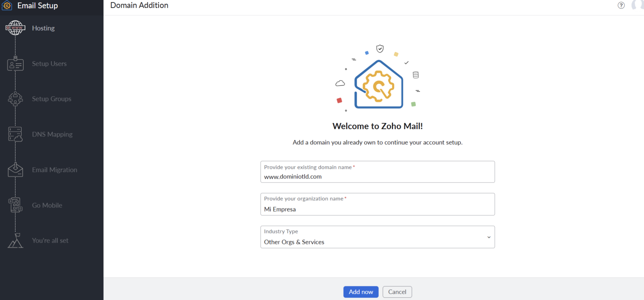Expand the Industry Type dropdown
The height and width of the screenshot is (300, 644).
377,237
